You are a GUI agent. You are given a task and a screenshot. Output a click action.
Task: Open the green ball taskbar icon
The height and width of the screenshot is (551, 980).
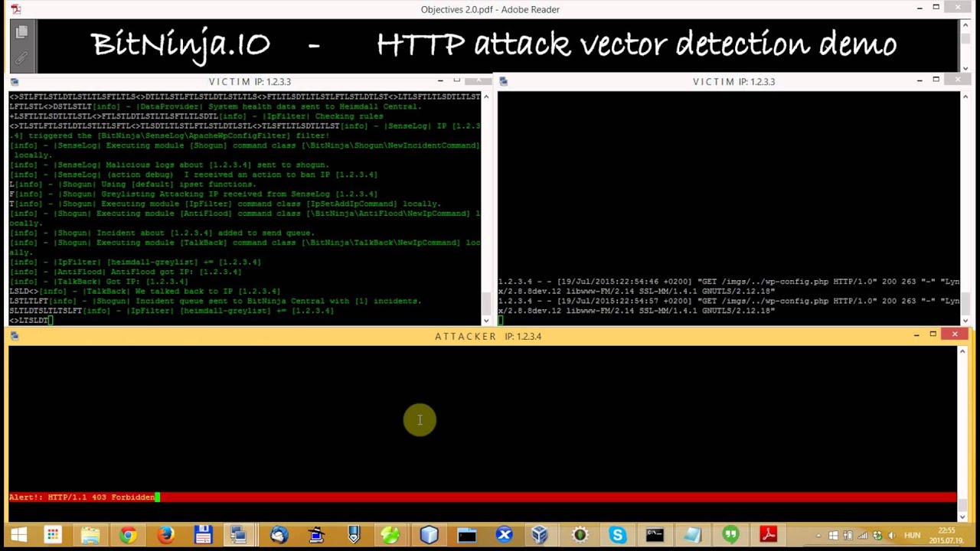pos(390,534)
